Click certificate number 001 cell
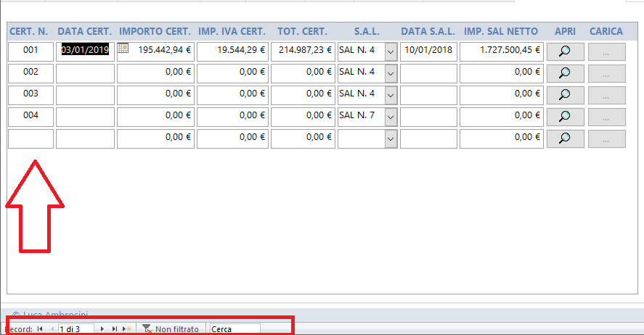Image resolution: width=644 pixels, height=335 pixels. 30,51
